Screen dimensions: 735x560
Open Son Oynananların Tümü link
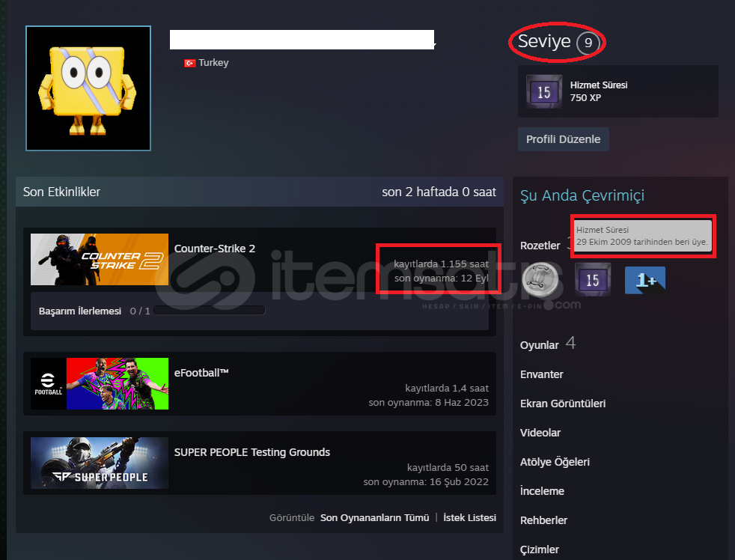[x=374, y=518]
